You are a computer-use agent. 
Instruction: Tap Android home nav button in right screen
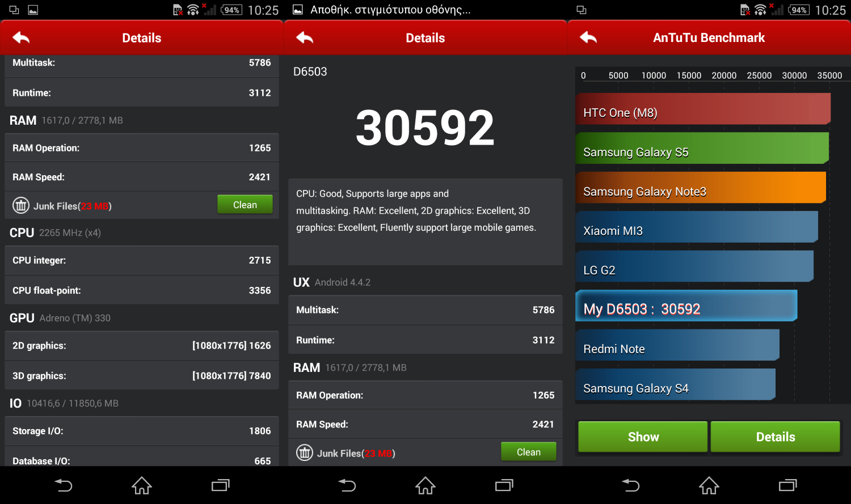pyautogui.click(x=709, y=485)
